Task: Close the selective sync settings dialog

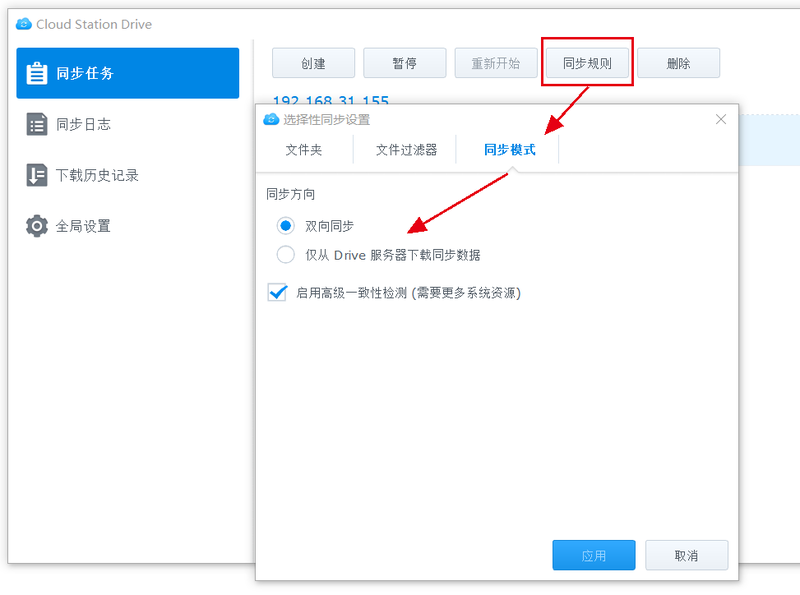Action: tap(721, 119)
